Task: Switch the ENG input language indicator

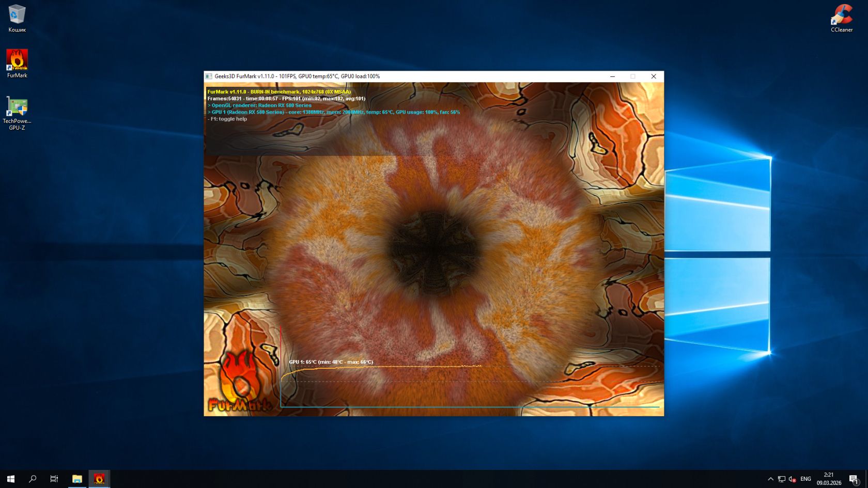Action: [805, 479]
